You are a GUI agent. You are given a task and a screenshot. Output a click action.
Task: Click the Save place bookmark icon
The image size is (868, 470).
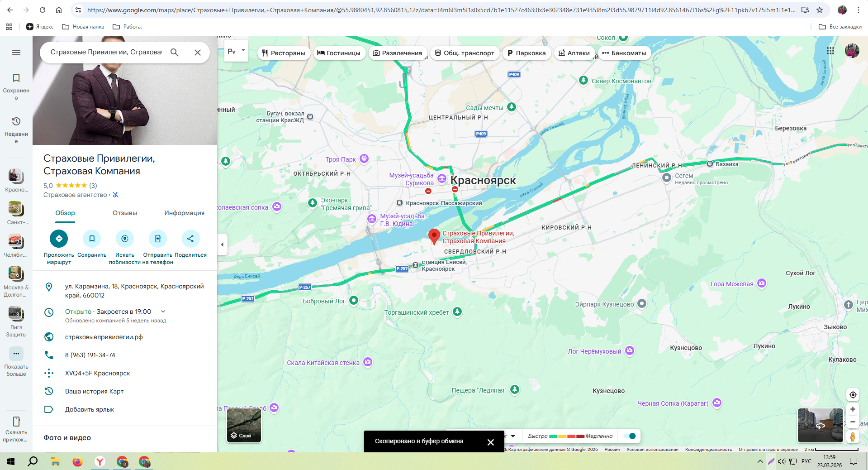pyautogui.click(x=92, y=239)
